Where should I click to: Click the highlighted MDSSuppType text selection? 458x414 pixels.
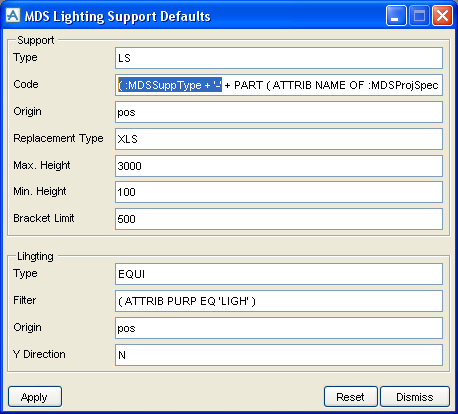click(x=170, y=85)
